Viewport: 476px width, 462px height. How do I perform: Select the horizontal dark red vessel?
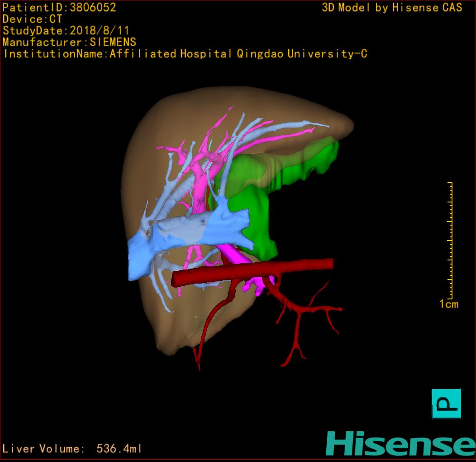252,271
